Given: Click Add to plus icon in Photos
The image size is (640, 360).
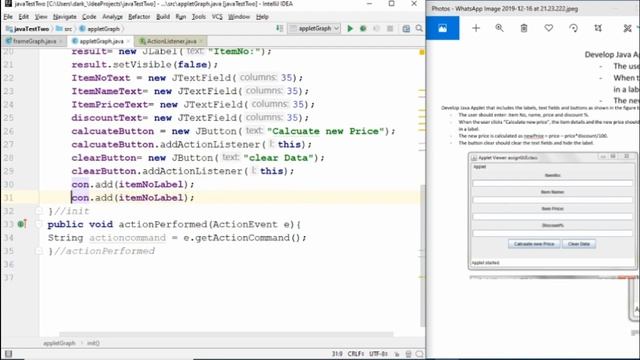Looking at the screenshot, I should (x=476, y=28).
